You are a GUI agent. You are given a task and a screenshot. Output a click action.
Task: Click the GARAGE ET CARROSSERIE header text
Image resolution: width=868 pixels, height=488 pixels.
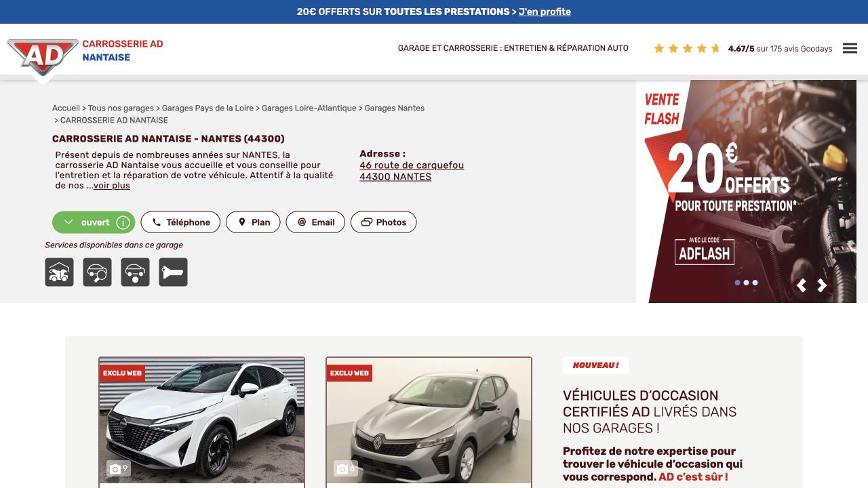point(513,48)
